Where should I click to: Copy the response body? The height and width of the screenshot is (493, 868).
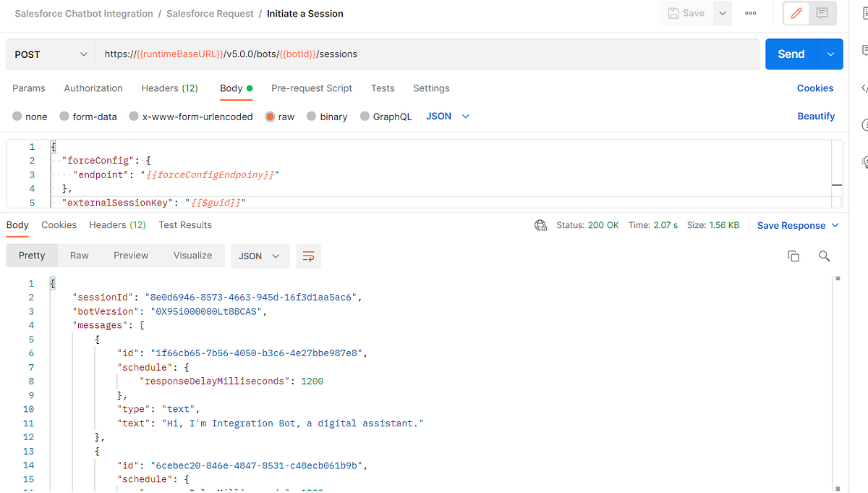pyautogui.click(x=793, y=256)
